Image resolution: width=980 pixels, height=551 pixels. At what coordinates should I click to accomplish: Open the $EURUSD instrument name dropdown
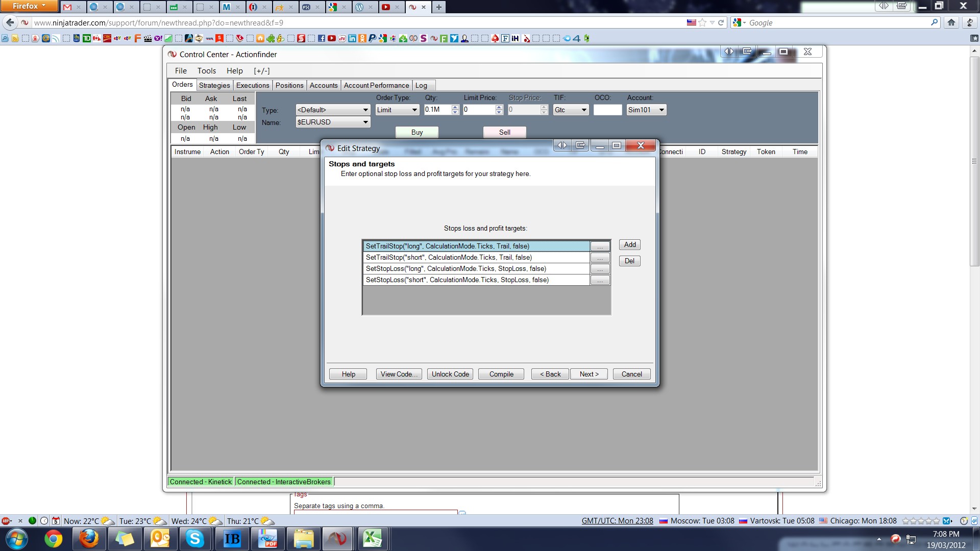365,122
